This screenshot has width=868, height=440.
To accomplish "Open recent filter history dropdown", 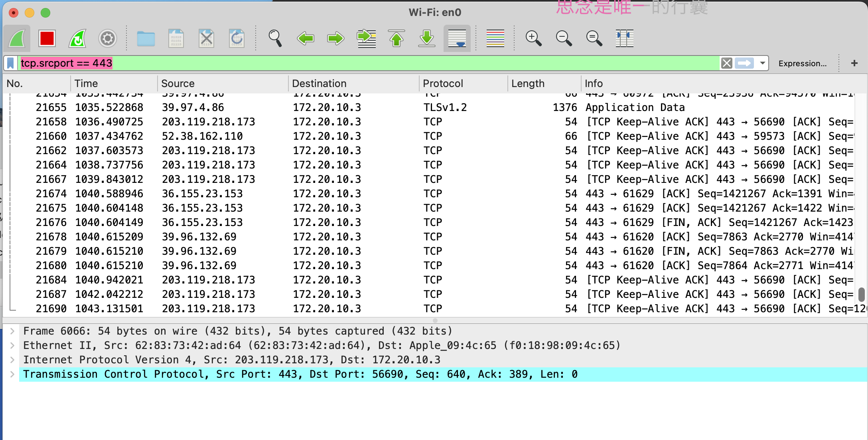I will click(x=762, y=63).
